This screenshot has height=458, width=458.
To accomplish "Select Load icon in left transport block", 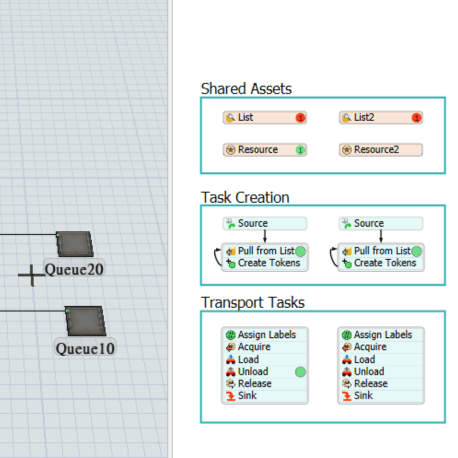I will point(231,359).
